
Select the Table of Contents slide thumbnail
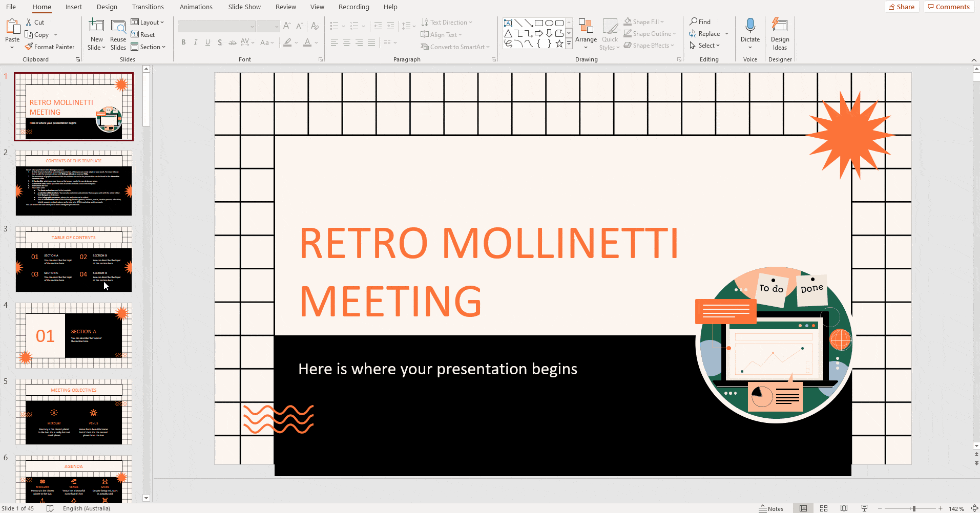coord(73,259)
